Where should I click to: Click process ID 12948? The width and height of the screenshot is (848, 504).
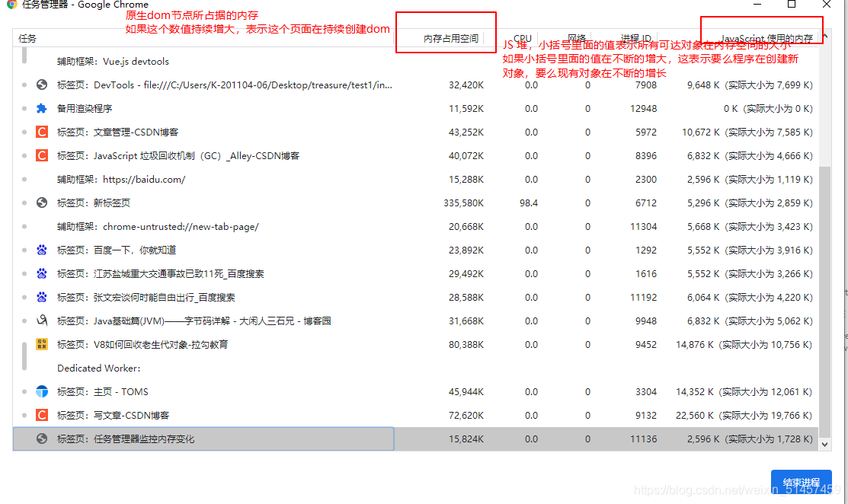(x=643, y=109)
